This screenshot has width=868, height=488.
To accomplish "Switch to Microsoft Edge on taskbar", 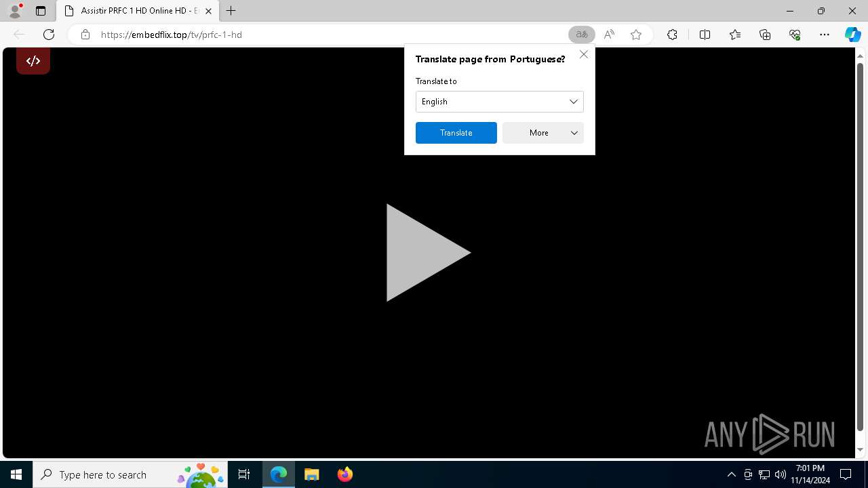I will 279,474.
